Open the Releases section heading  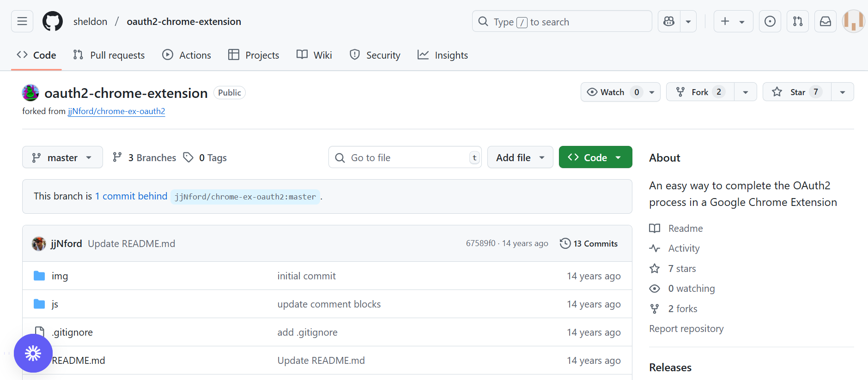click(670, 368)
